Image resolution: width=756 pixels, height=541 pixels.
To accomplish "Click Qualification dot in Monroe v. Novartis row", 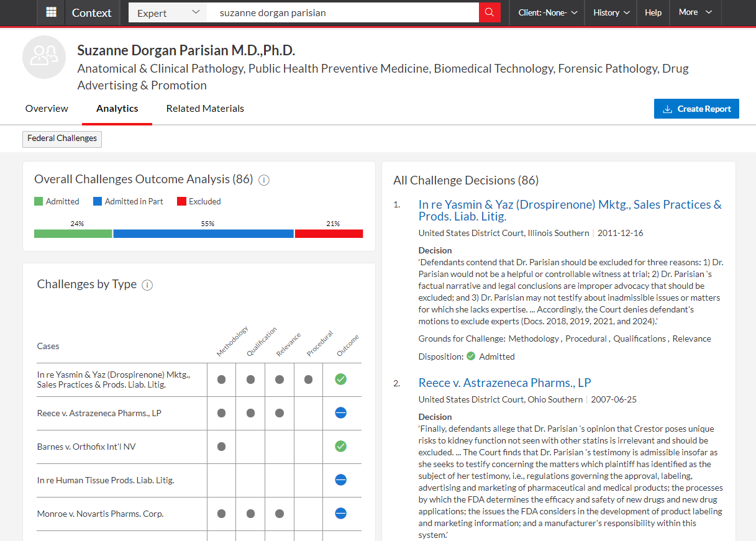I will pos(250,514).
